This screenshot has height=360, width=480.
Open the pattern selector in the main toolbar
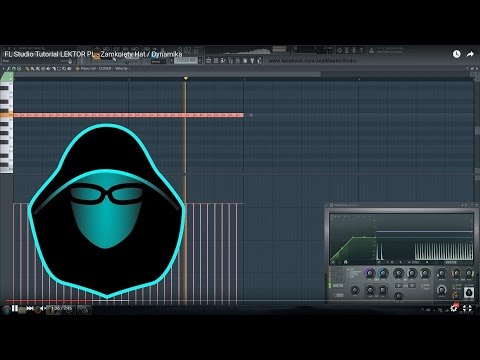pyautogui.click(x=187, y=60)
